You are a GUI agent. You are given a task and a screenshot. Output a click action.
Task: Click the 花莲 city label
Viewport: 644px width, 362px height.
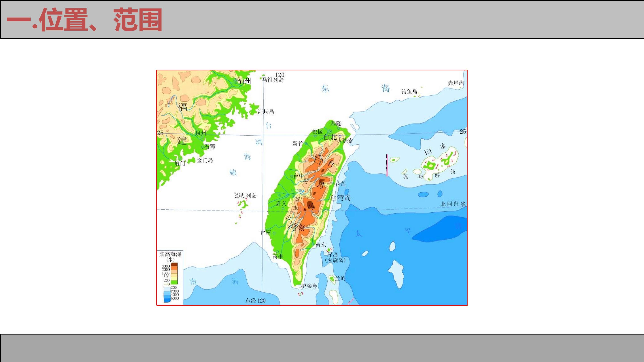pos(341,184)
